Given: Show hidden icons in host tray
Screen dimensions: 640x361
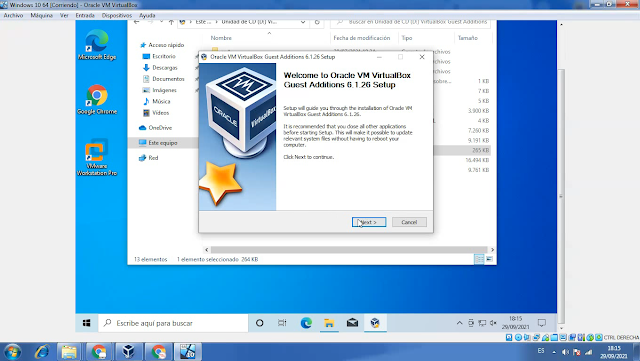Looking at the screenshot, I should coord(554,352).
